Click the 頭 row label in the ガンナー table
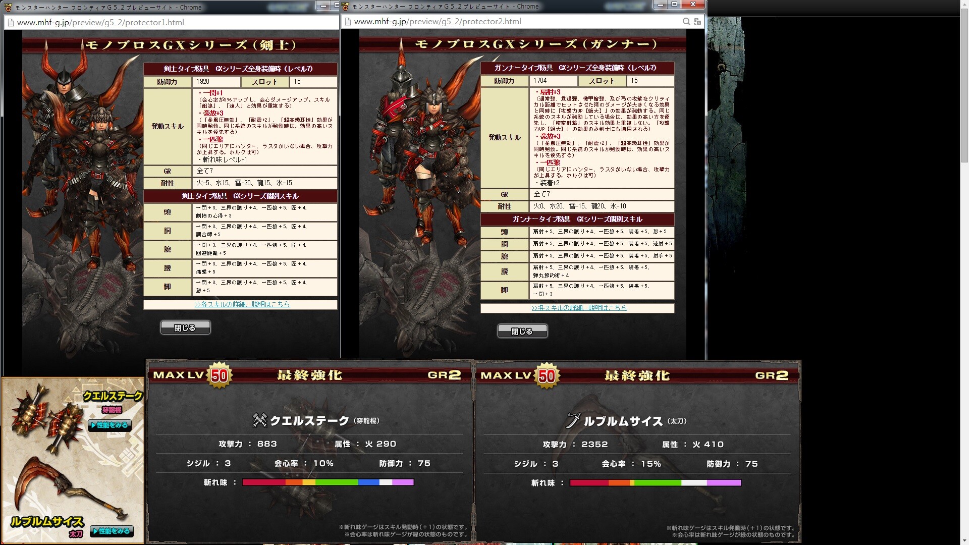The height and width of the screenshot is (545, 980). click(x=504, y=232)
